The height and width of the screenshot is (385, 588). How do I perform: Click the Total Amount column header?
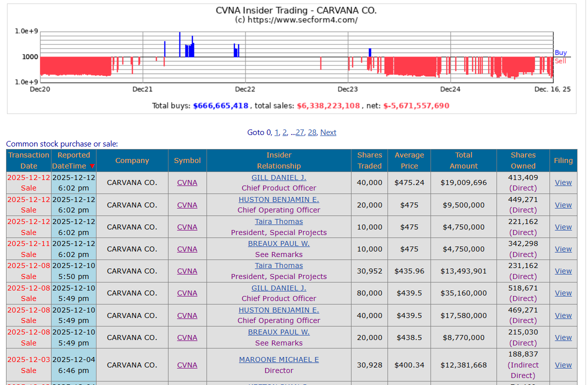(463, 160)
